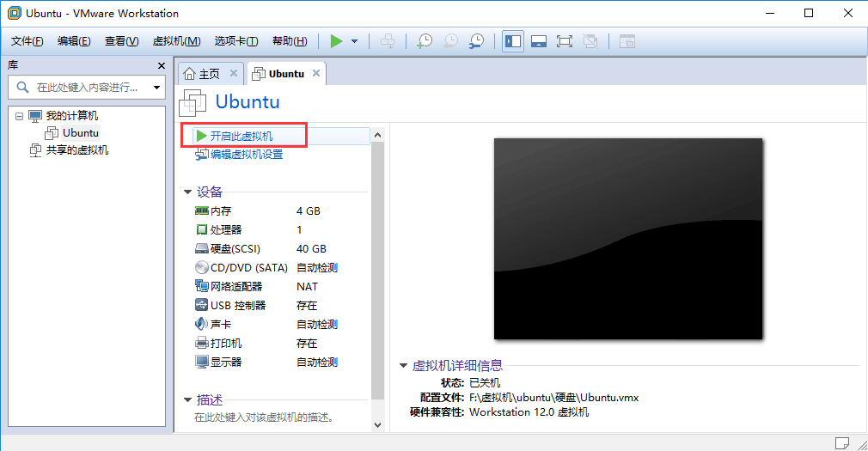This screenshot has width=868, height=451.
Task: Collapse the 描述 section
Action: [x=187, y=399]
